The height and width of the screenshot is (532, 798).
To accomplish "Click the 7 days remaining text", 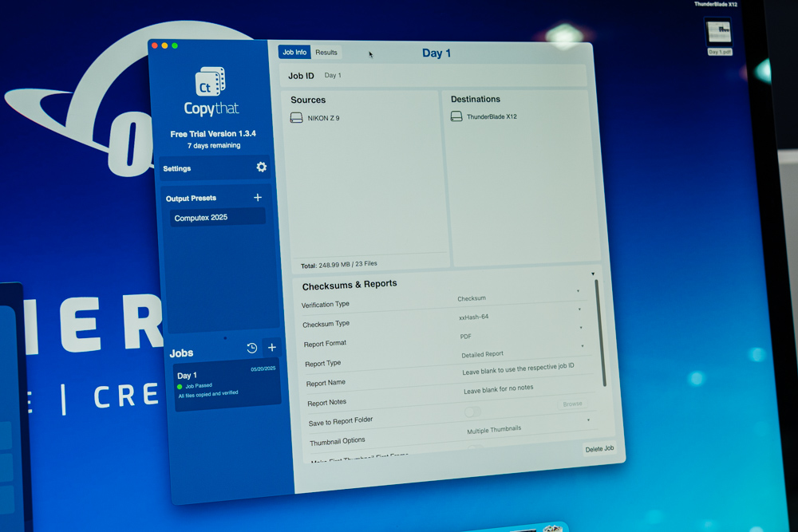I will click(x=214, y=145).
